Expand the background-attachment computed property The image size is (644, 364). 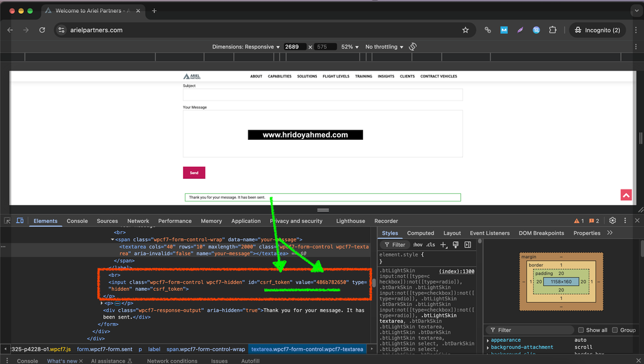[x=488, y=348]
